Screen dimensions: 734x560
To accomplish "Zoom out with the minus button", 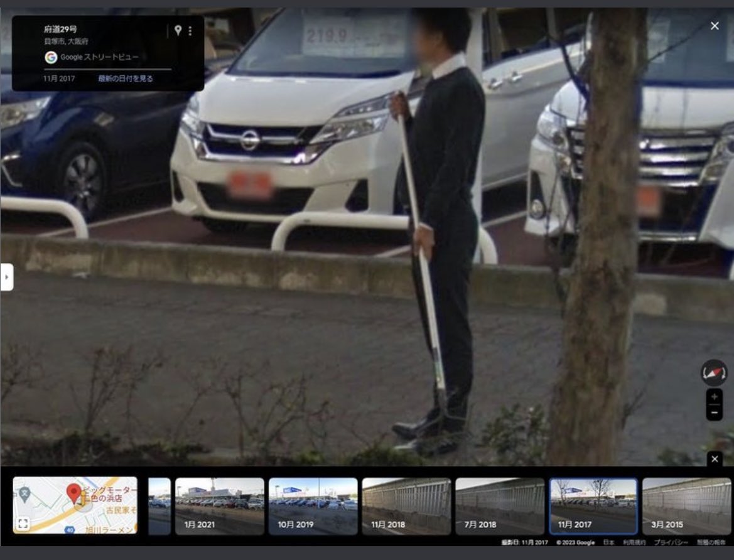I will 715,412.
